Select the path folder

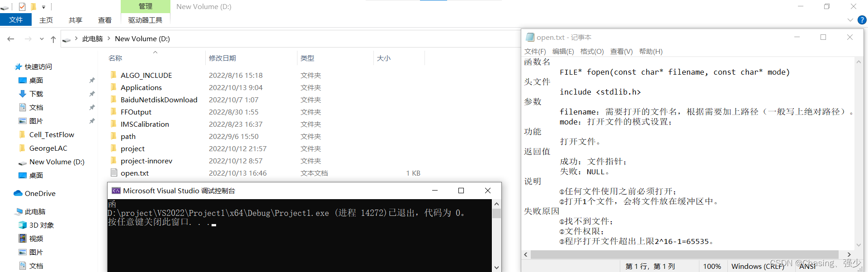click(x=128, y=136)
